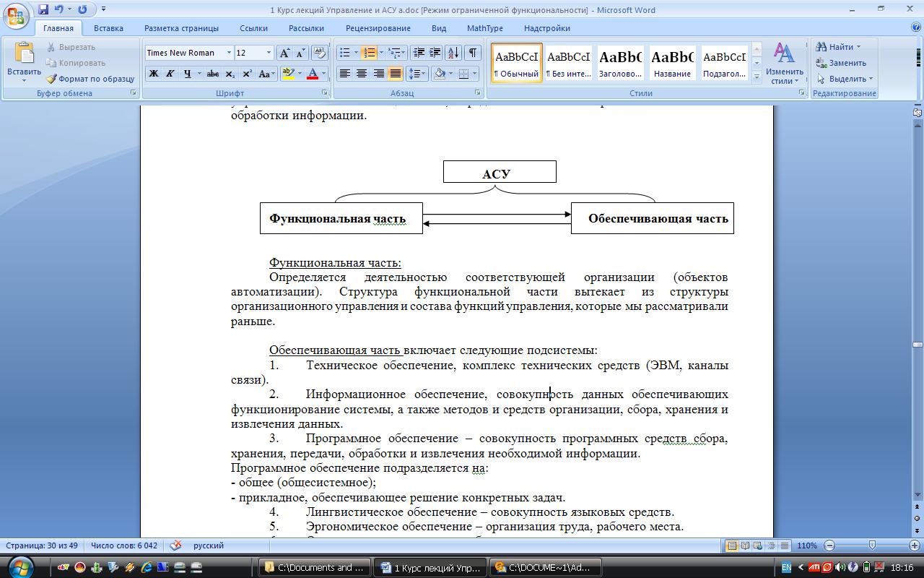
Task: Toggle bold Ж formatting
Action: 153,74
